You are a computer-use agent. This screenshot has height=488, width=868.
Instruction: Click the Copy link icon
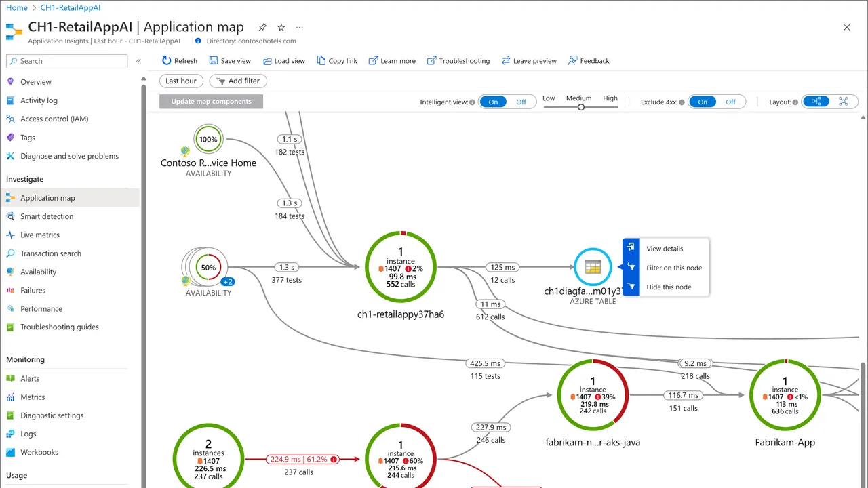(x=321, y=60)
